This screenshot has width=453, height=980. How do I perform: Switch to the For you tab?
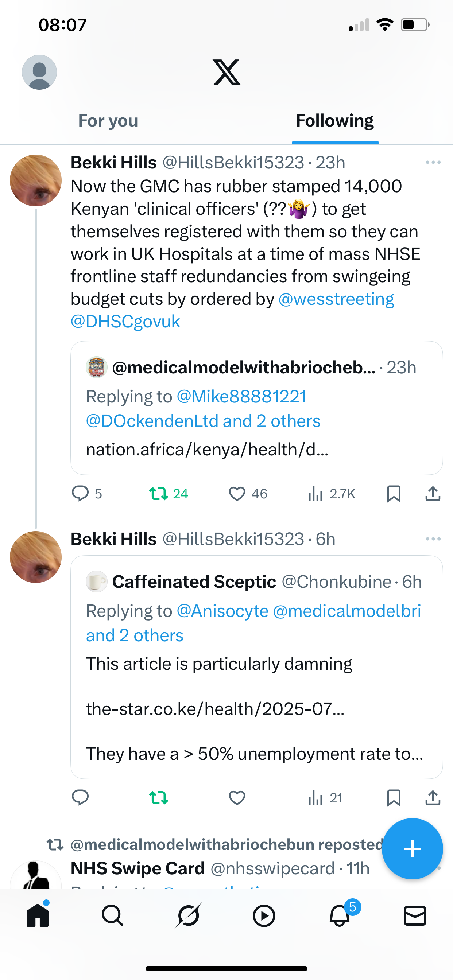(108, 121)
